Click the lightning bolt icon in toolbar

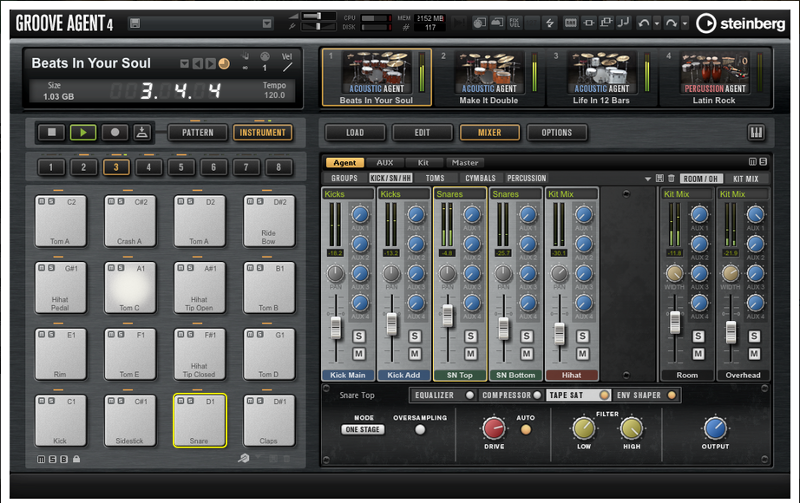[x=549, y=23]
